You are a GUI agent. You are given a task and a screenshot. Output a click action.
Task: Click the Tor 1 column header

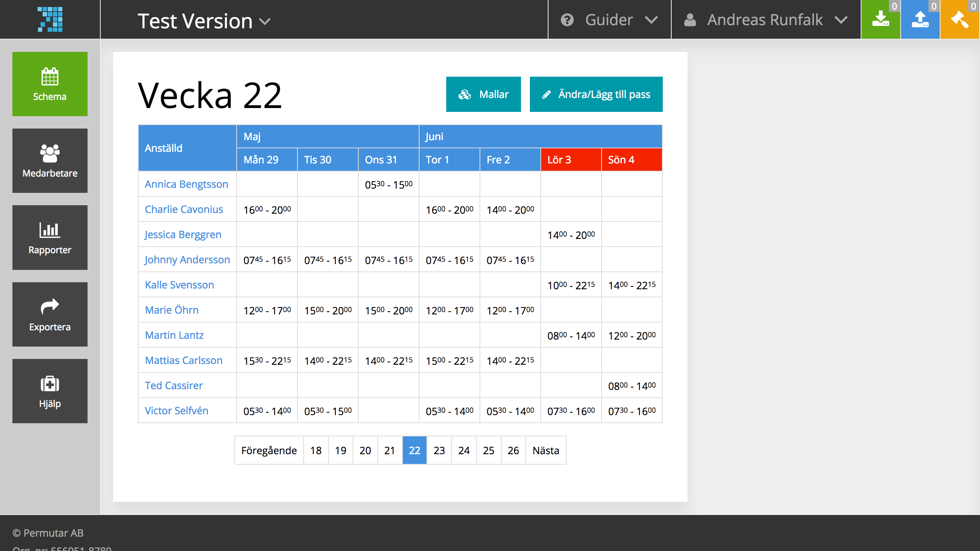[449, 160]
